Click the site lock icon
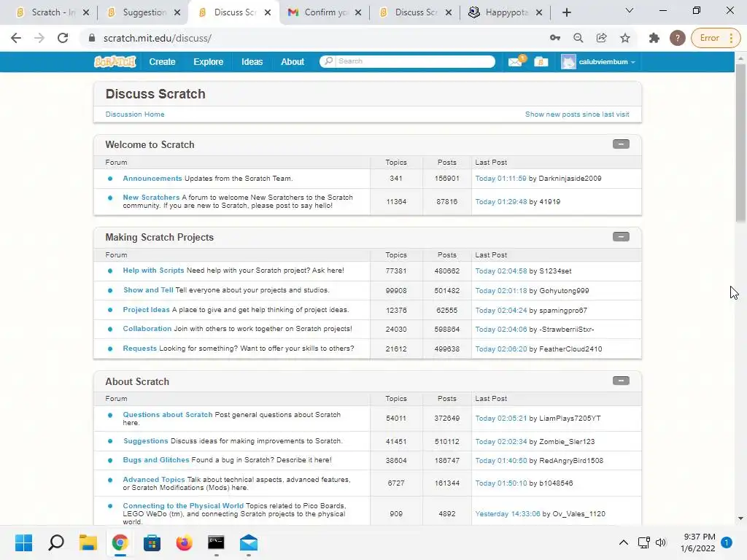The width and height of the screenshot is (747, 560). pyautogui.click(x=92, y=38)
